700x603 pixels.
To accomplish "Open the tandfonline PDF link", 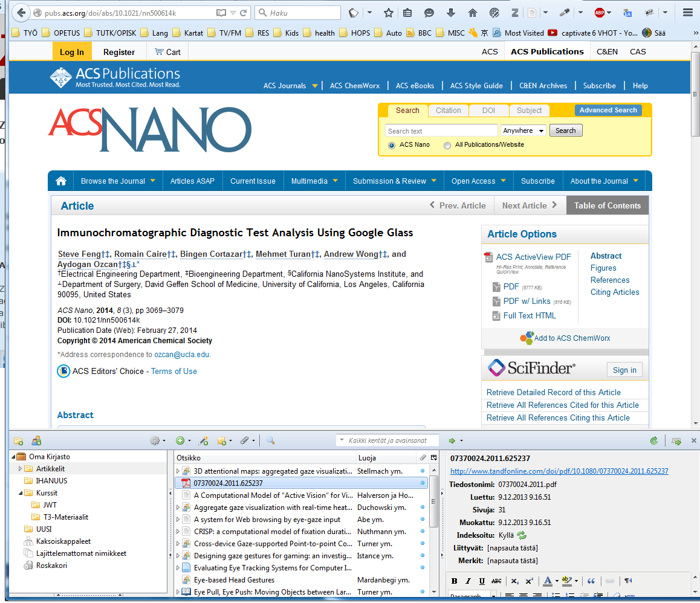I will pos(559,471).
